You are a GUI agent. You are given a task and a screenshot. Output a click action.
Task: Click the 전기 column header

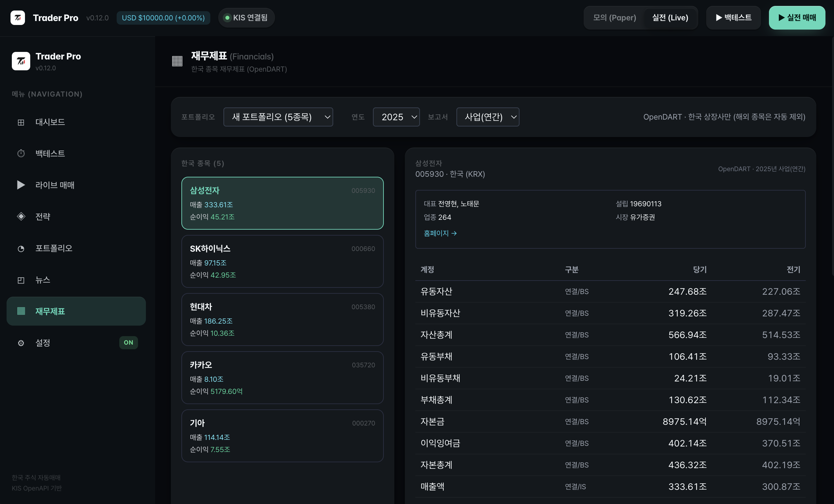(x=793, y=269)
